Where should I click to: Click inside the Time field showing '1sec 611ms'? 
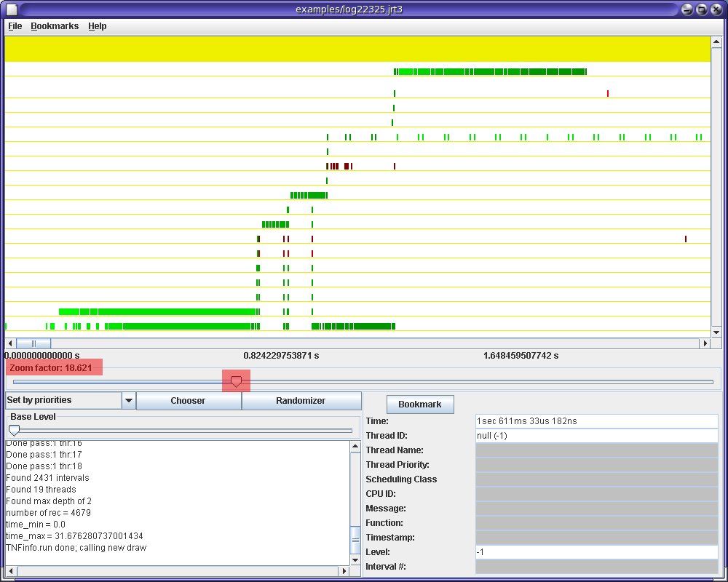(597, 420)
